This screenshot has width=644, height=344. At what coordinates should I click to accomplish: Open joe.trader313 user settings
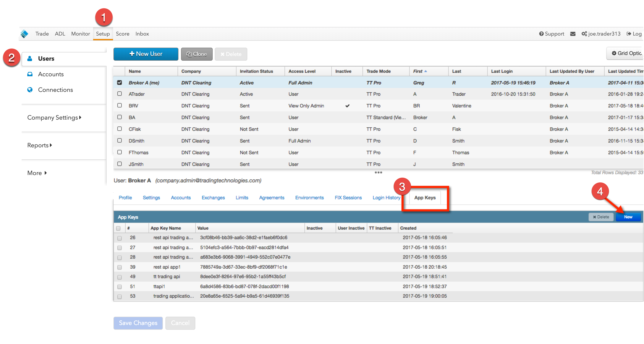[601, 34]
